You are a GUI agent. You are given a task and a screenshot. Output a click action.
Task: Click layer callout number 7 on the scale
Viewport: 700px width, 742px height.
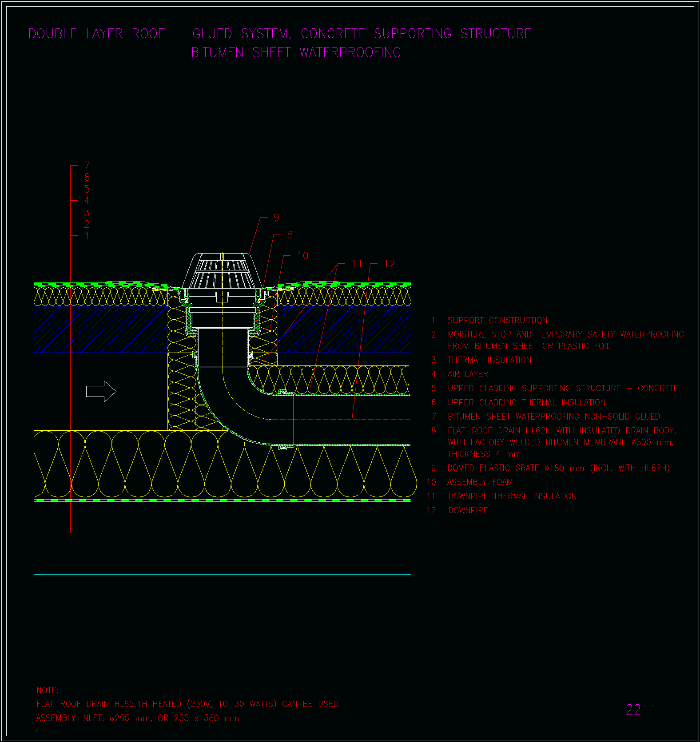[x=87, y=166]
